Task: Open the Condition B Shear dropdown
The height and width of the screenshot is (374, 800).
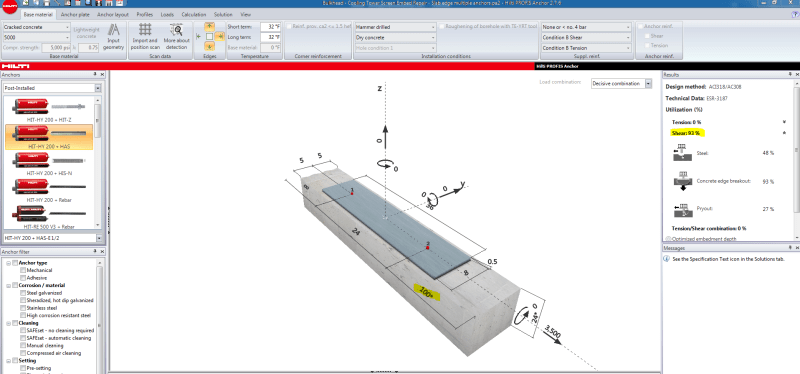Action: (x=586, y=37)
